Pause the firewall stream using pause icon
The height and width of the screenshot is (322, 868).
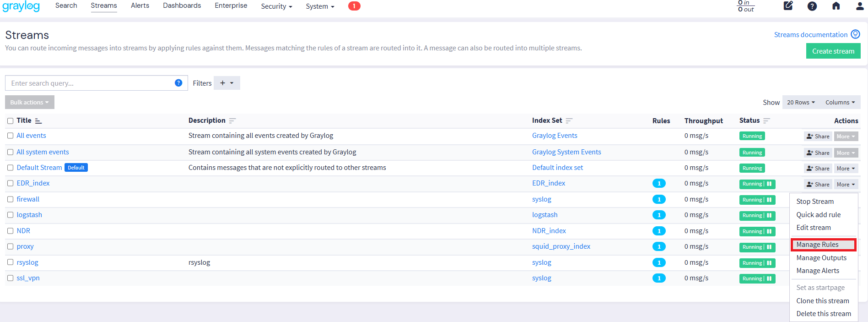pos(769,200)
